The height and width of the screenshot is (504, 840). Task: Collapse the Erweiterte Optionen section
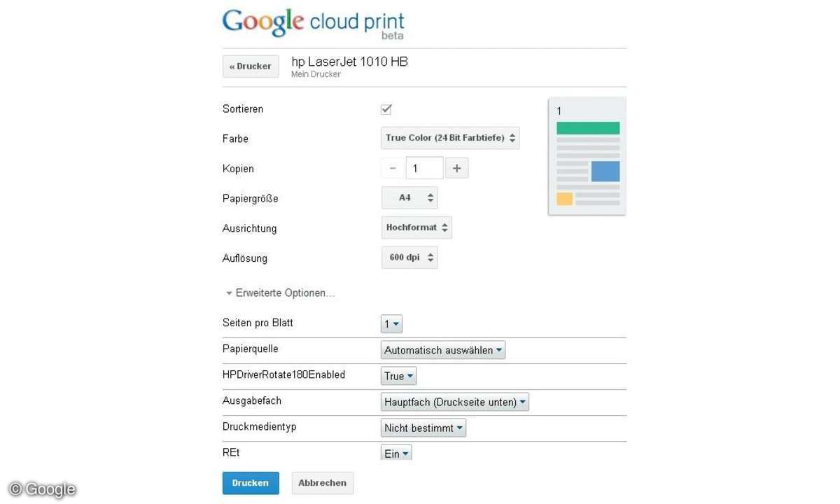[x=280, y=293]
